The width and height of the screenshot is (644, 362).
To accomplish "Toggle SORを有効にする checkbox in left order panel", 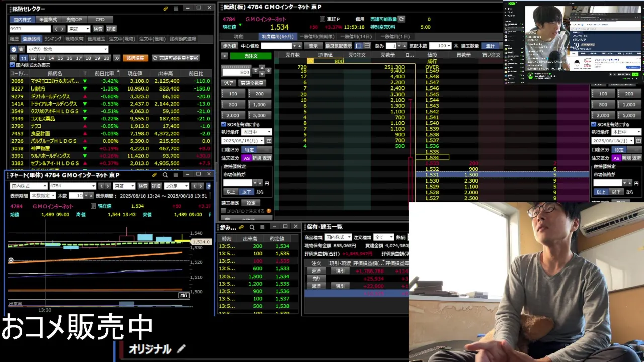I will pyautogui.click(x=224, y=124).
